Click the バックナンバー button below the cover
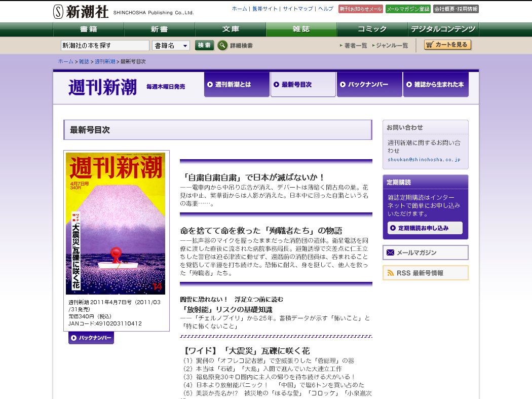Screen dimensions: 532x399 pos(91,338)
